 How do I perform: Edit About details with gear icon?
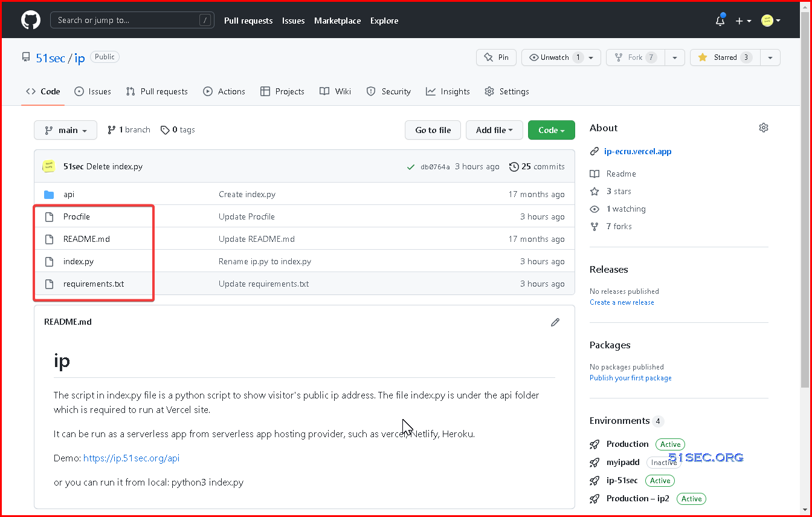764,128
